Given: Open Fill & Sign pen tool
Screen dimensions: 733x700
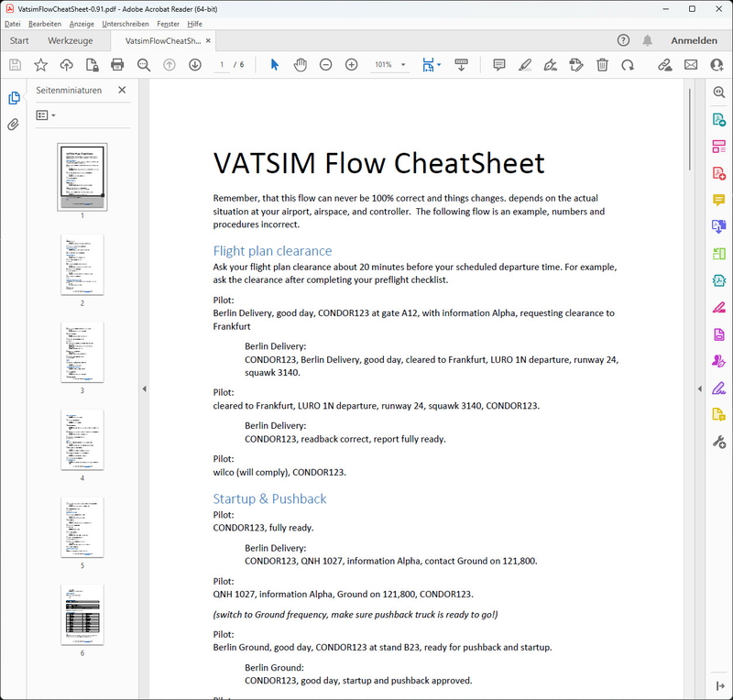Looking at the screenshot, I should [x=549, y=65].
